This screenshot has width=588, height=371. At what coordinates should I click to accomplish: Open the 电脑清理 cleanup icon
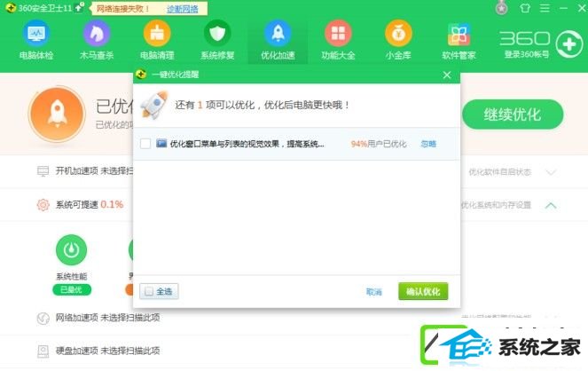(157, 34)
